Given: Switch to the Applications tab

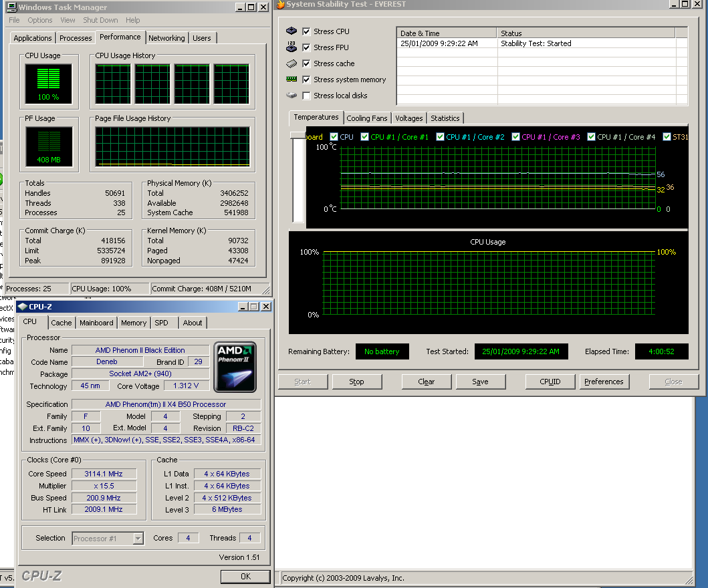Looking at the screenshot, I should pyautogui.click(x=33, y=38).
